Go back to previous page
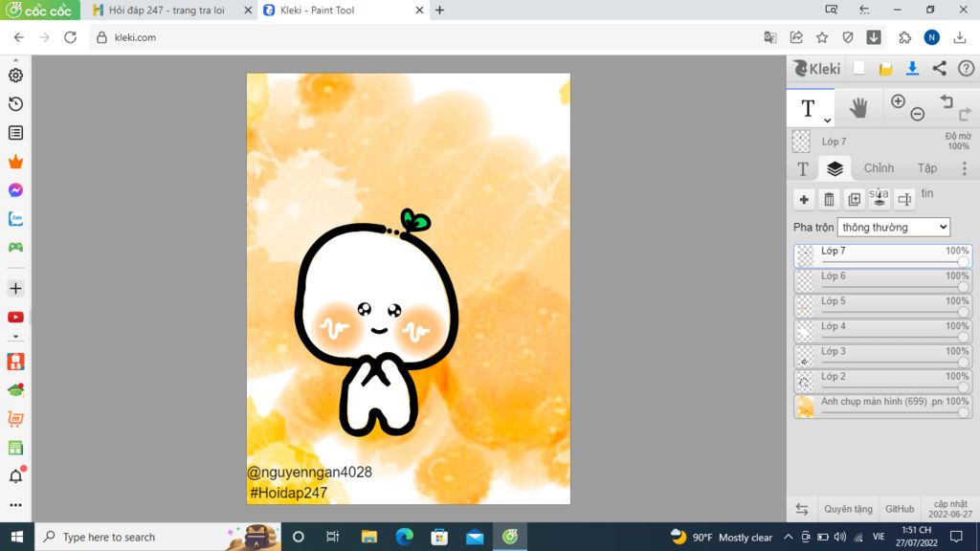This screenshot has height=551, width=980. (19, 37)
